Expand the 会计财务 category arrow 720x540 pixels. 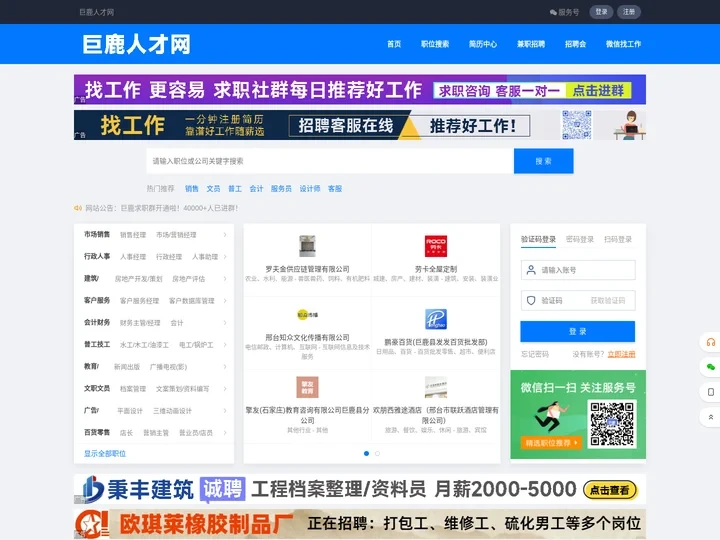225,323
